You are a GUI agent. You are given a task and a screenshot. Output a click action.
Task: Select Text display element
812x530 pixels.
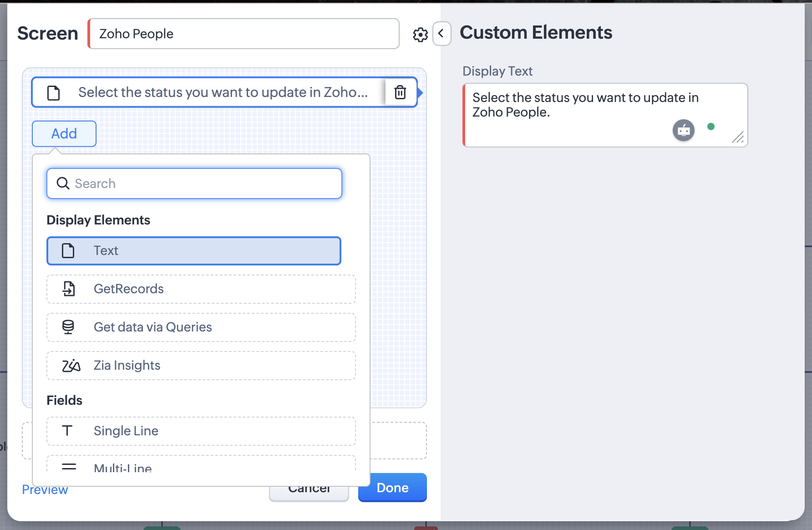pos(194,251)
